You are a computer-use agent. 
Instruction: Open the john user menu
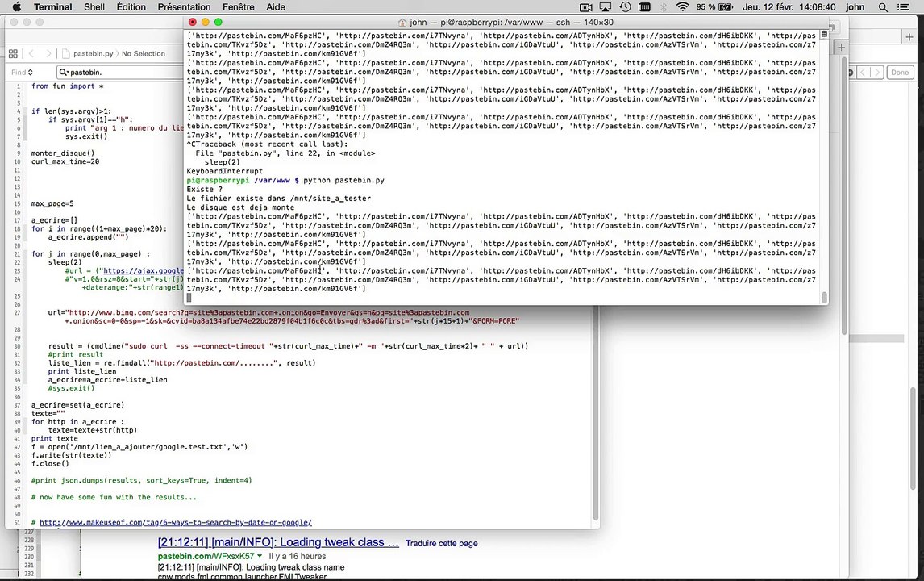click(855, 7)
